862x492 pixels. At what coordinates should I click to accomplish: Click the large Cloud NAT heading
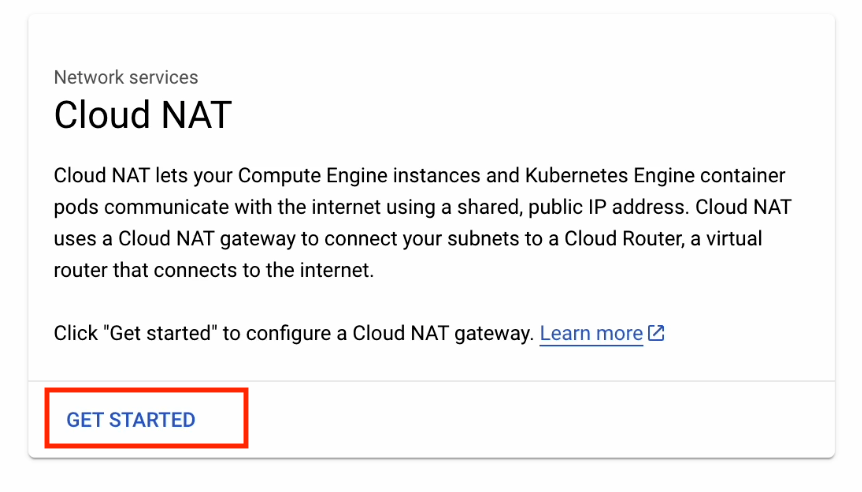point(143,116)
